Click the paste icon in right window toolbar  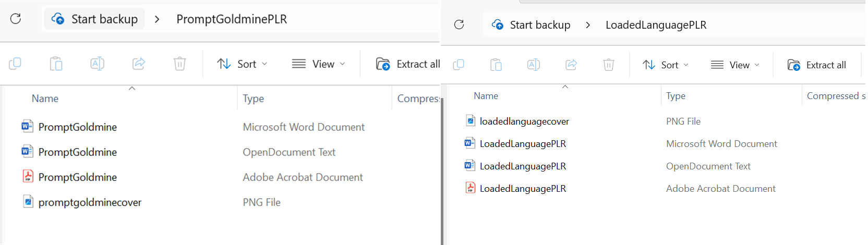point(496,65)
